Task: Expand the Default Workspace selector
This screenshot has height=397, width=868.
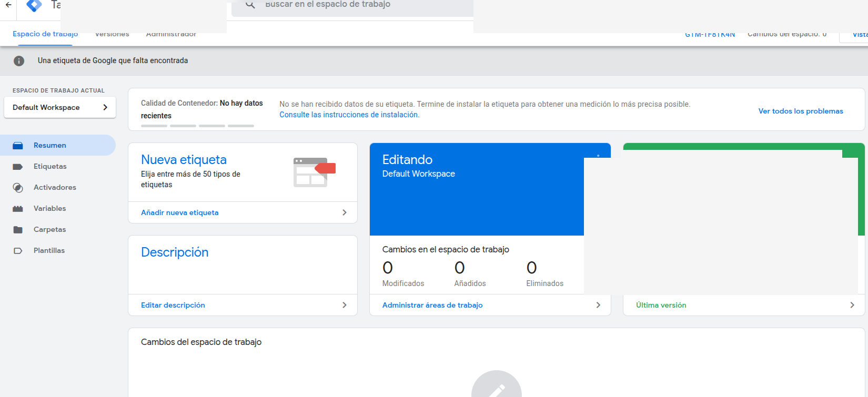Action: [x=60, y=107]
